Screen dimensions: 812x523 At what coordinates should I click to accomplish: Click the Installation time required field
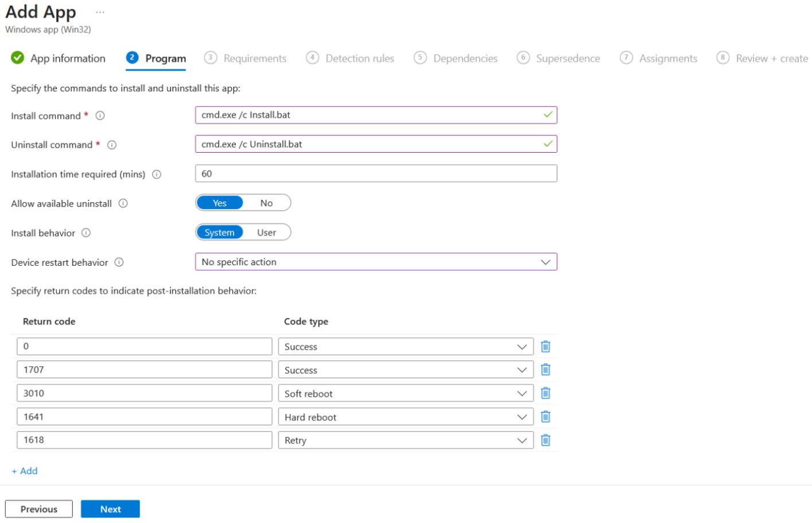pyautogui.click(x=376, y=173)
